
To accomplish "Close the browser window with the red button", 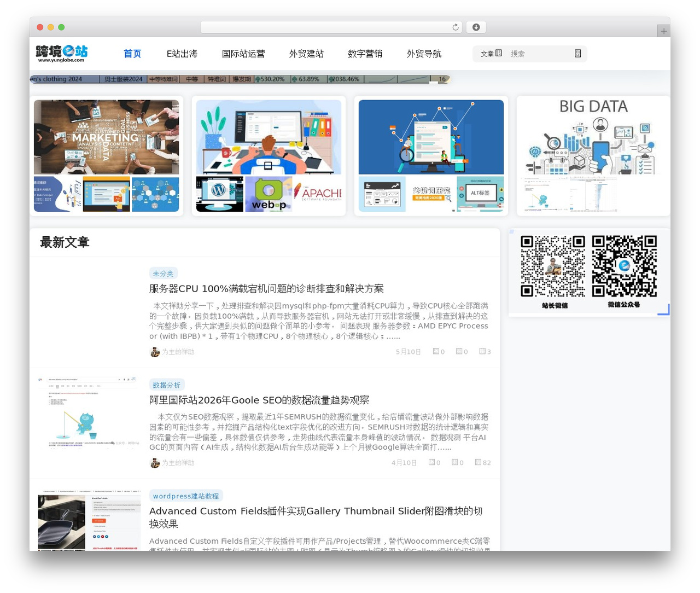I will tap(40, 27).
